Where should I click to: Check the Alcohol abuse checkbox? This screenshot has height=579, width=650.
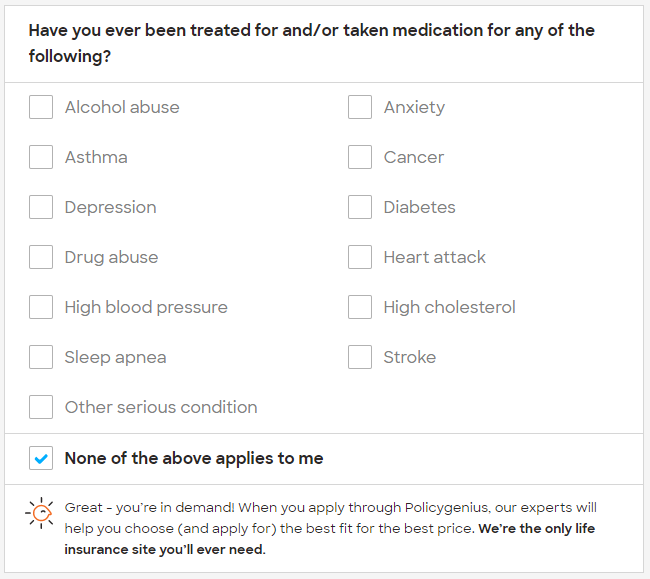41,107
